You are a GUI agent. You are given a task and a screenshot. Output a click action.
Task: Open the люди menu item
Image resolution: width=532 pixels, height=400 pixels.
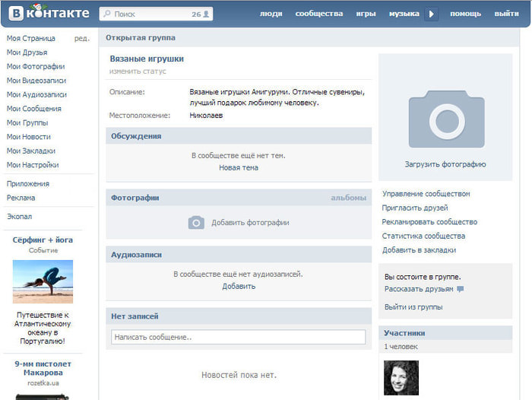[x=271, y=14]
